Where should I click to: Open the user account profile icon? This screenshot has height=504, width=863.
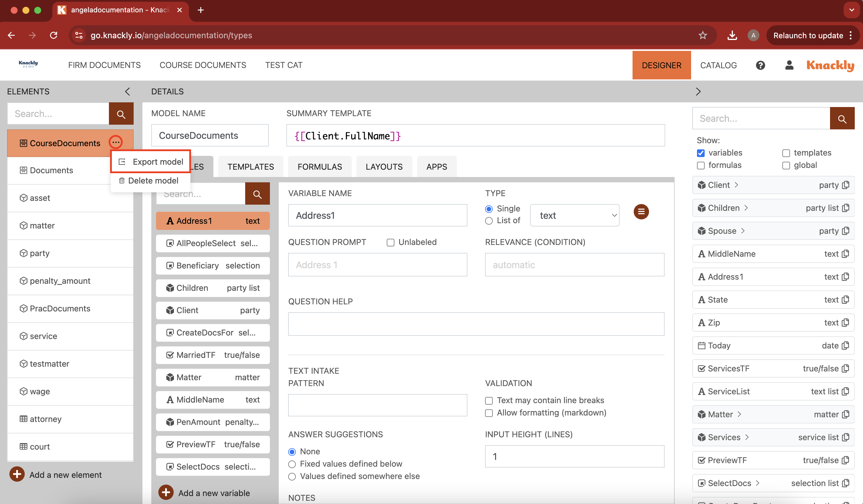tap(789, 65)
